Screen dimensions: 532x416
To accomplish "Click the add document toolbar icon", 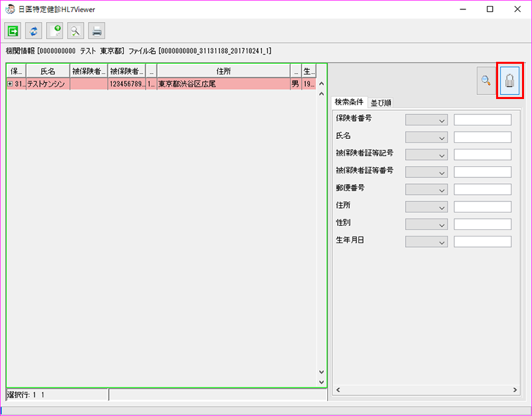I will 55,31.
